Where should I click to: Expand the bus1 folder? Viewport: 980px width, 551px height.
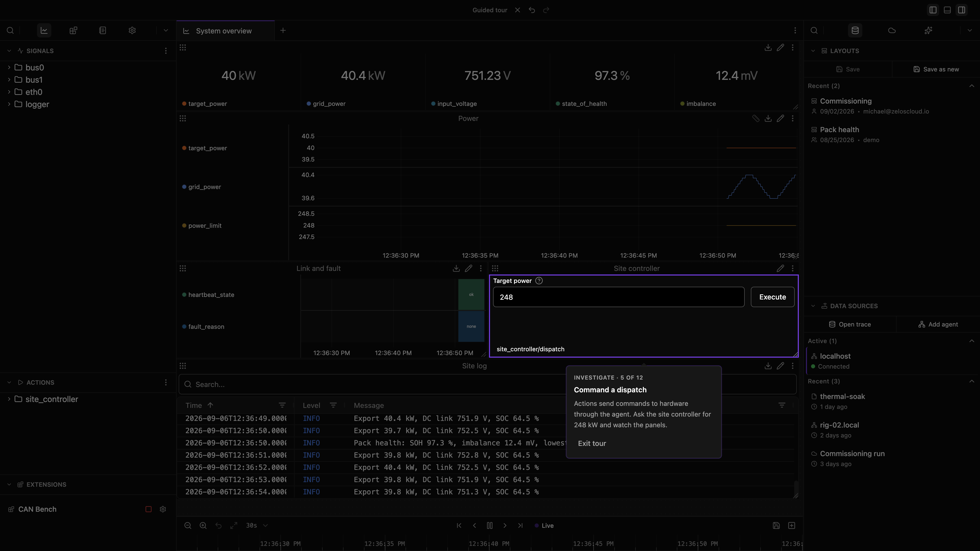pos(9,80)
